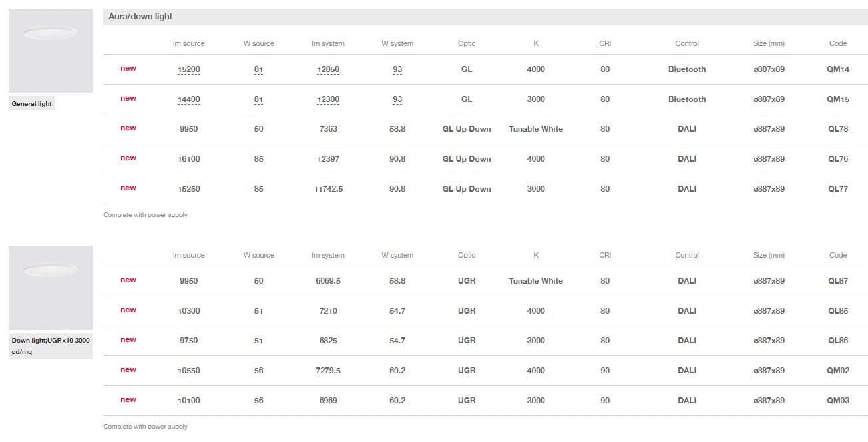Click underlined 15200 lm source value
Image resolution: width=868 pixels, height=442 pixels.
pyautogui.click(x=188, y=69)
